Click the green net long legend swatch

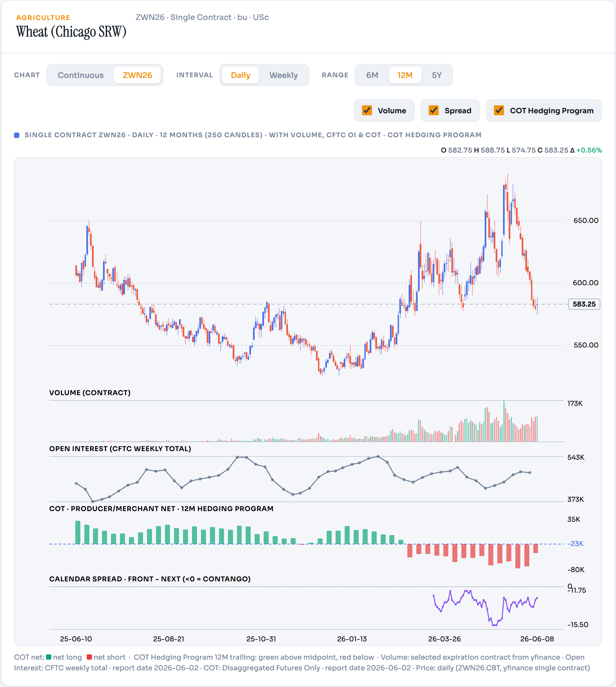49,657
